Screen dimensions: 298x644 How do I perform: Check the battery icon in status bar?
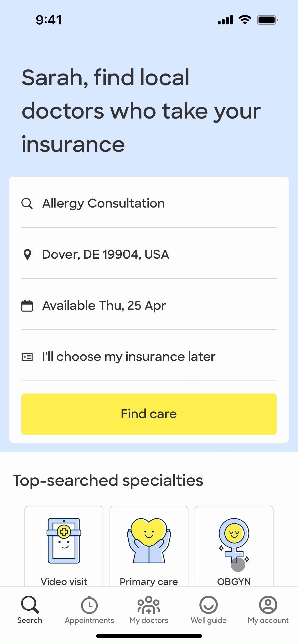pyautogui.click(x=267, y=20)
